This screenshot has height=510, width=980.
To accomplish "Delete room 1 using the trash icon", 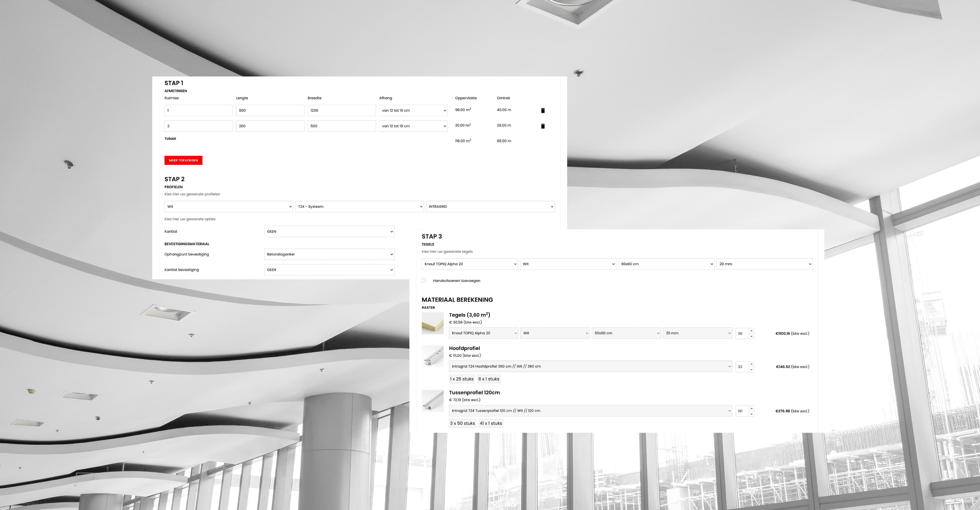I will 543,110.
